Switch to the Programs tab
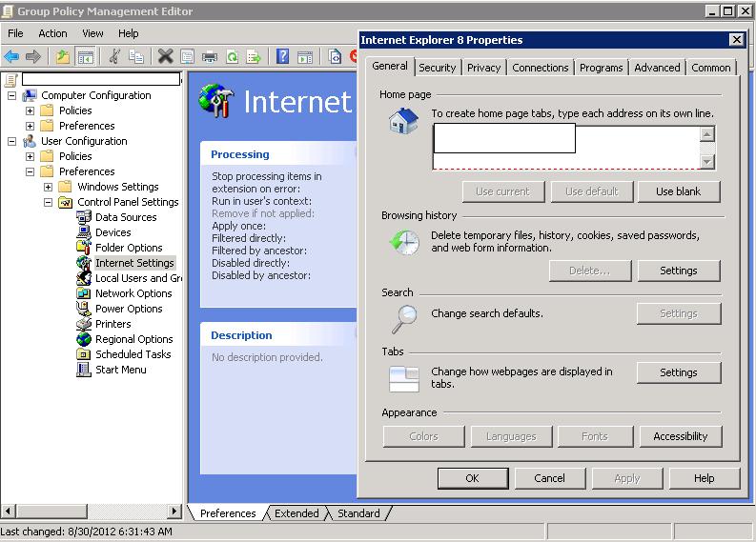 (x=602, y=68)
